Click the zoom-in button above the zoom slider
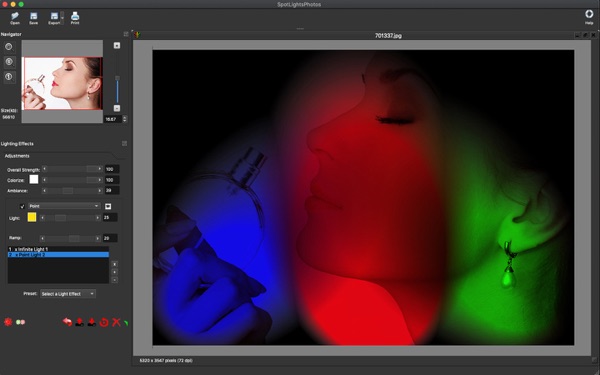Viewport: 600px width, 375px height. pyautogui.click(x=117, y=46)
